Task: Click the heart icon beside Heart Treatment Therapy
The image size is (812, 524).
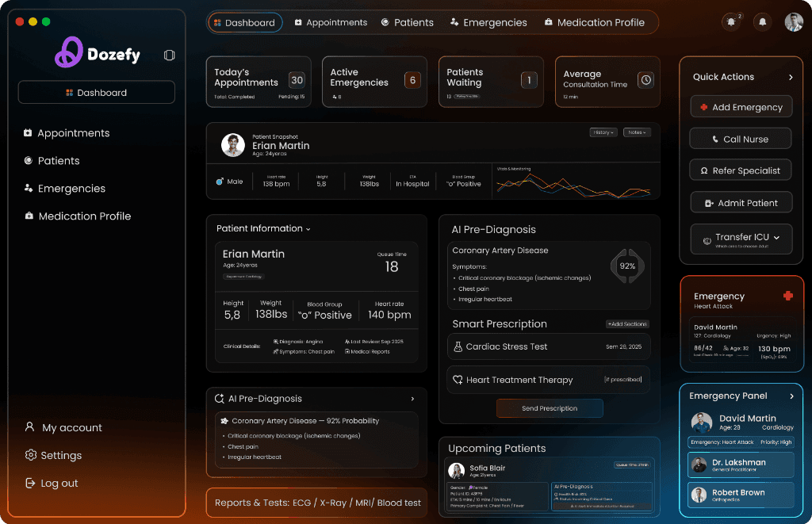Action: pos(458,379)
